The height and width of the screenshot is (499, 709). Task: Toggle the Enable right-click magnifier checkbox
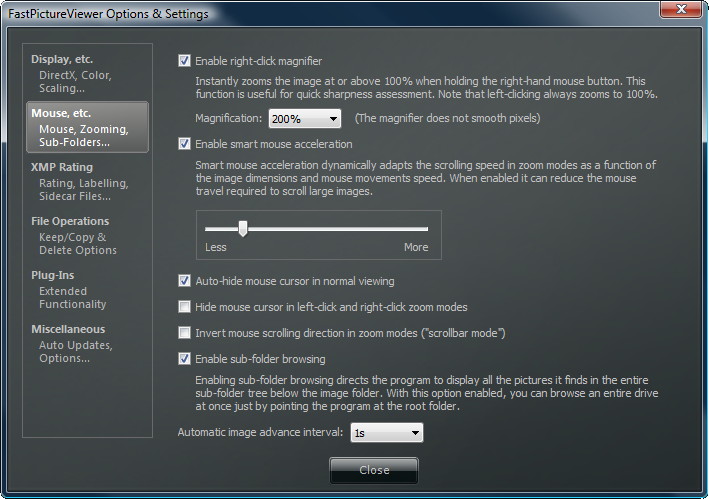(184, 61)
